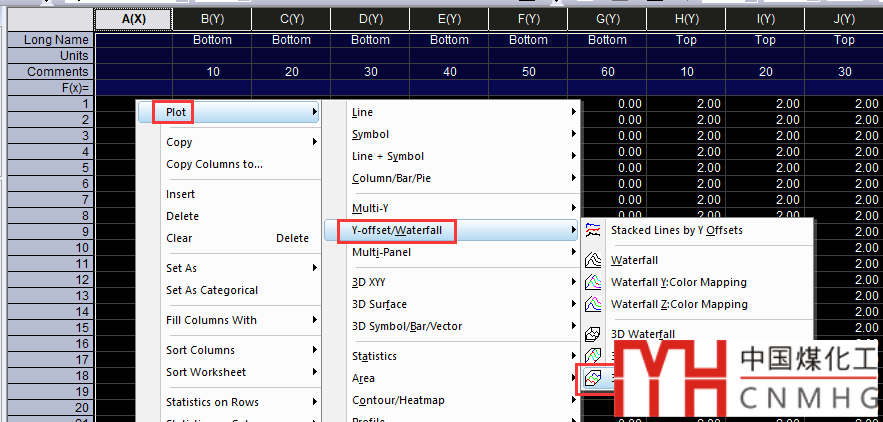
Task: Expand the Area plot submenu arrow
Action: (x=574, y=377)
